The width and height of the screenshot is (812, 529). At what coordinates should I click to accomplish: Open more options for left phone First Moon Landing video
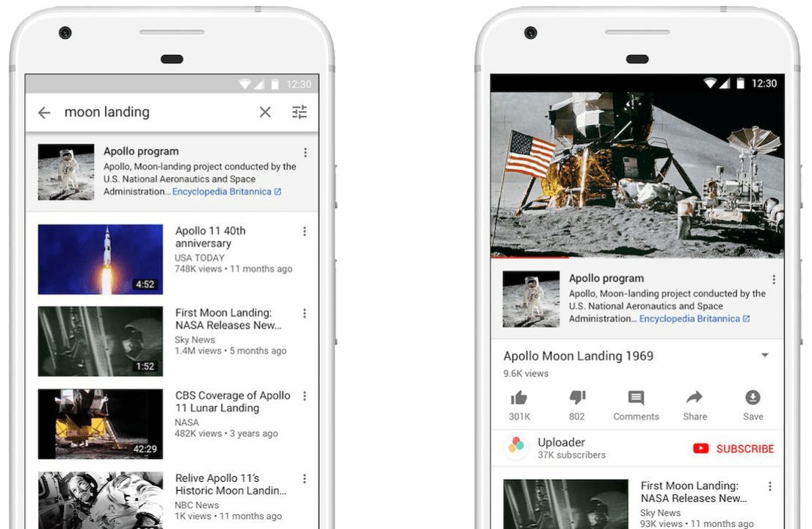tap(305, 314)
